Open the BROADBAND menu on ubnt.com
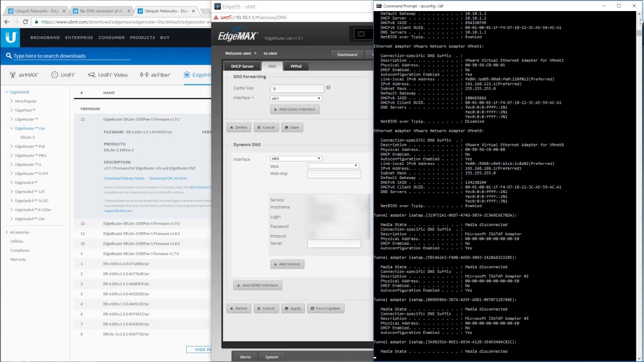The image size is (644, 362). click(x=45, y=38)
